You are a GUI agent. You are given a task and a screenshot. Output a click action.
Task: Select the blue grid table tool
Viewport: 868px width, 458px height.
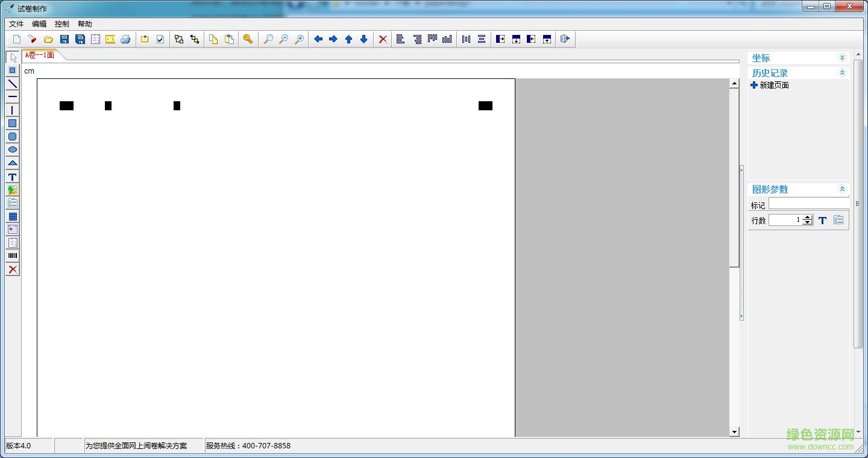click(x=13, y=216)
